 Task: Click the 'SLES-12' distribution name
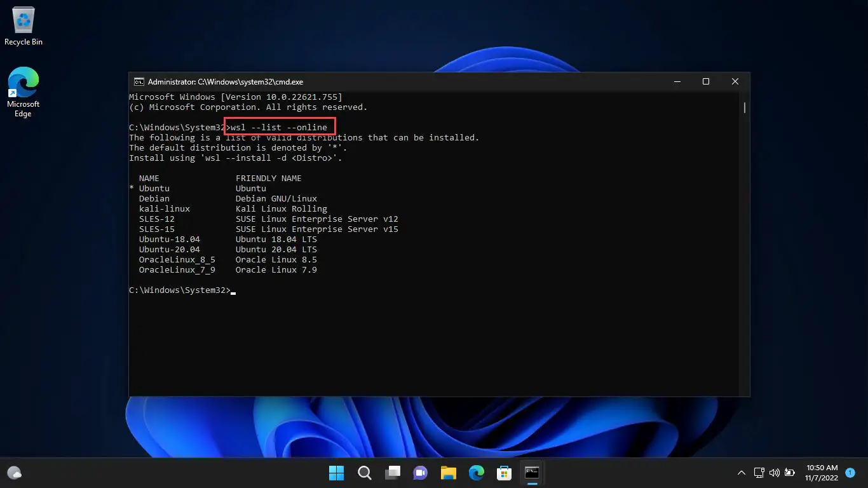pos(157,219)
